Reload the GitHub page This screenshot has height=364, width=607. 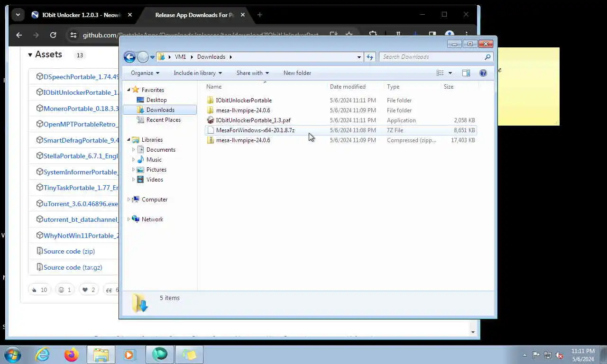(53, 35)
